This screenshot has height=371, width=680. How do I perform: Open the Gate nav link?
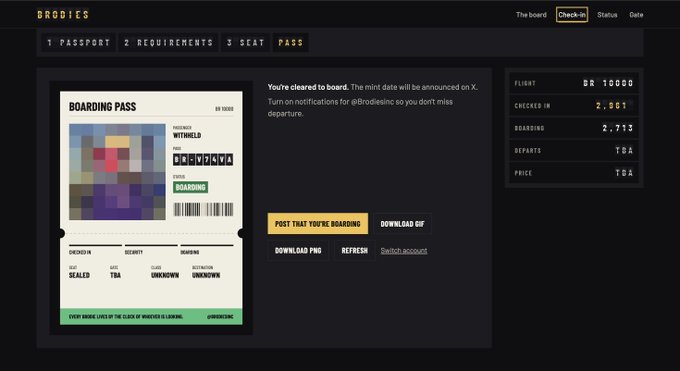click(x=636, y=15)
